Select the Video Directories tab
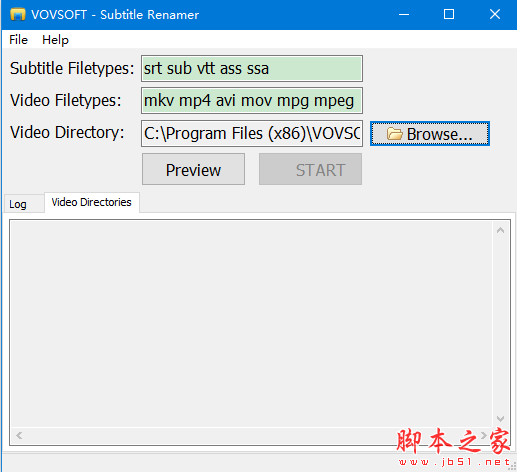This screenshot has height=473, width=522. point(92,202)
